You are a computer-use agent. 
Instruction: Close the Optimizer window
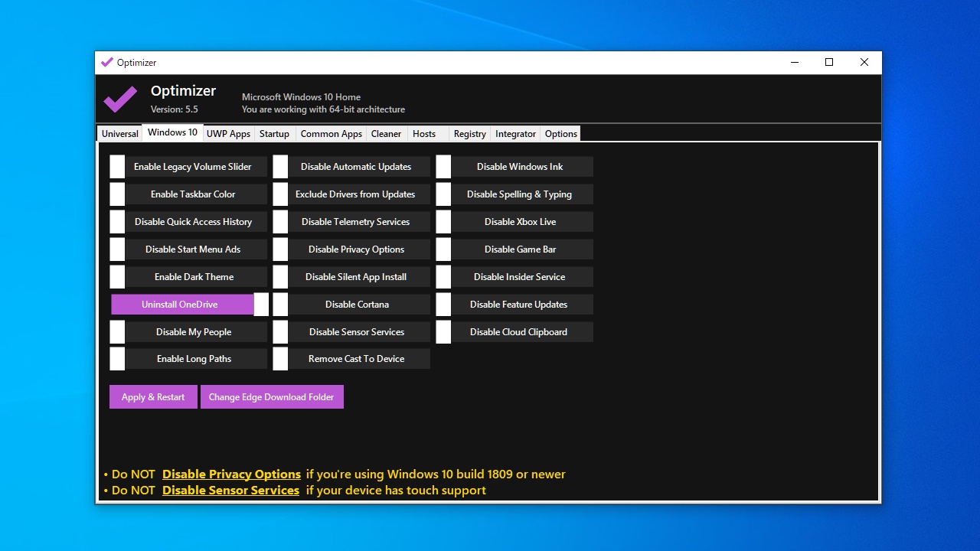[x=864, y=63]
